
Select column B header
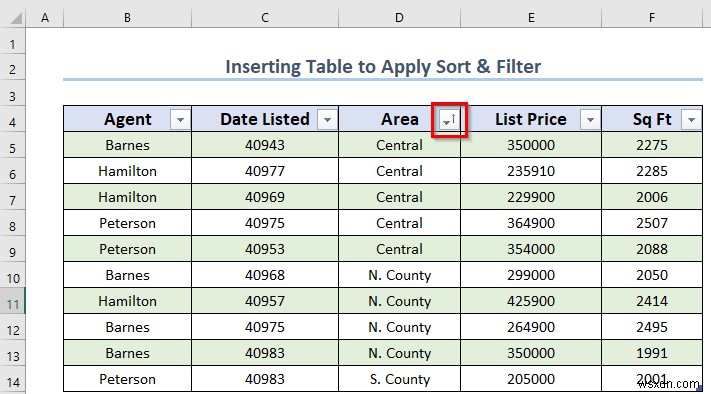click(x=127, y=18)
